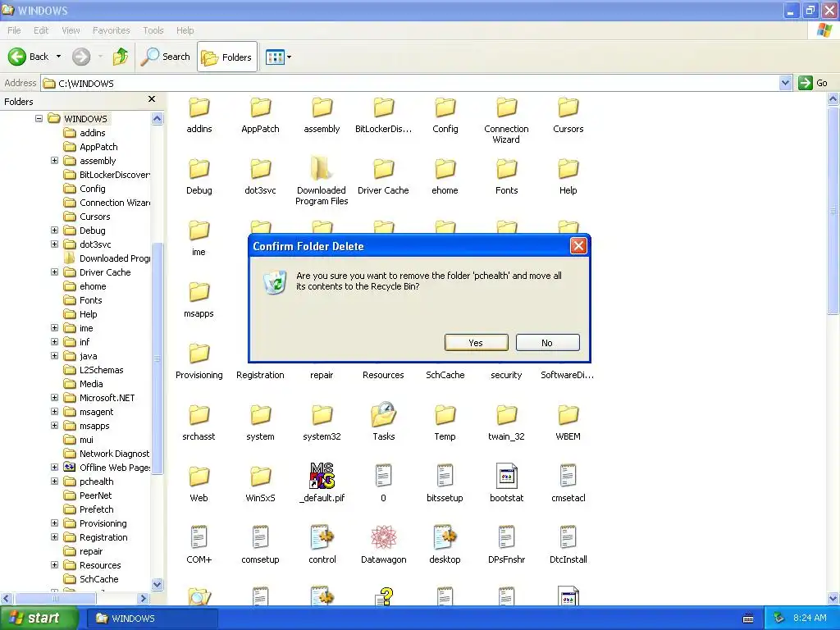Go up one folder level icon
Screen dimensions: 840x630
pyautogui.click(x=121, y=57)
